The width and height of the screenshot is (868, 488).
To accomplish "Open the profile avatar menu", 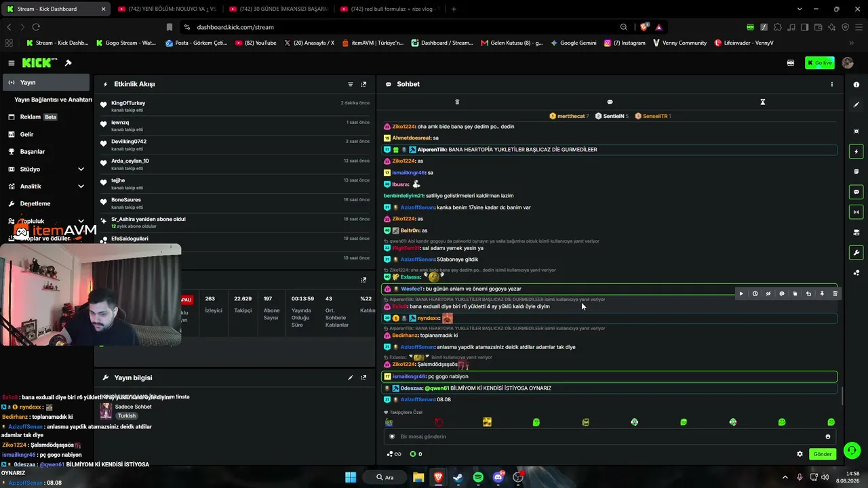I will click(x=848, y=63).
